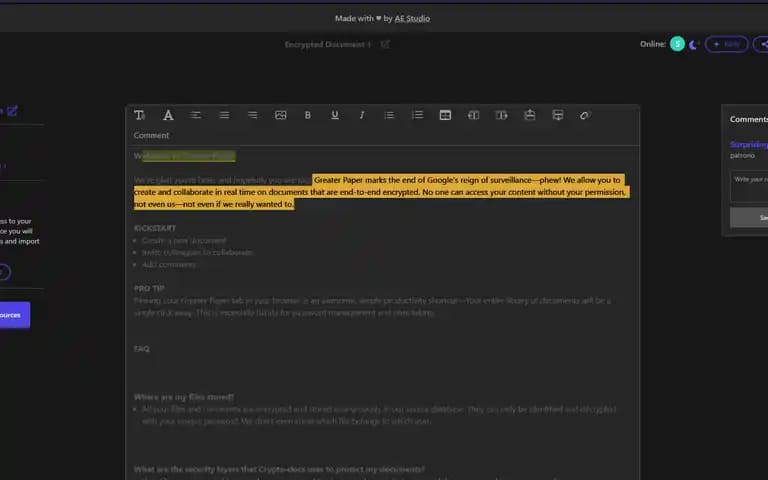
Task: Center align the text
Action: (224, 115)
